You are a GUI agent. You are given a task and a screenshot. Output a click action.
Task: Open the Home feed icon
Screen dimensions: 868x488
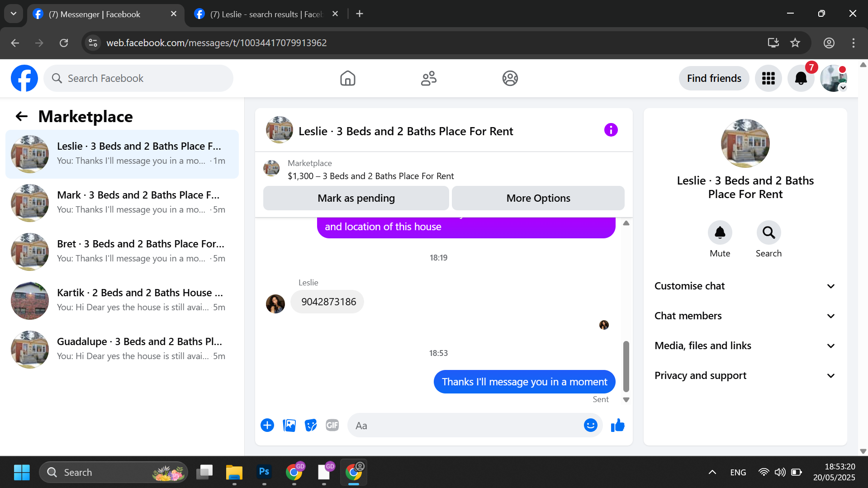(347, 78)
